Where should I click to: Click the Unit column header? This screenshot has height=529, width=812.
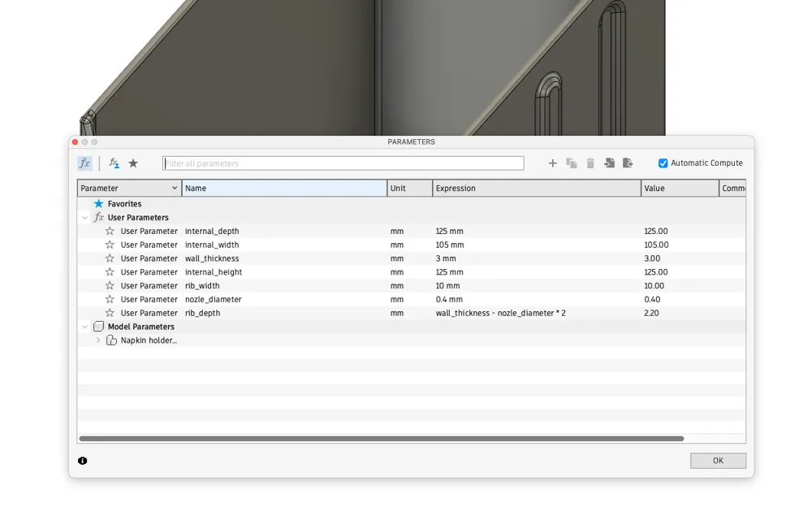(x=409, y=188)
